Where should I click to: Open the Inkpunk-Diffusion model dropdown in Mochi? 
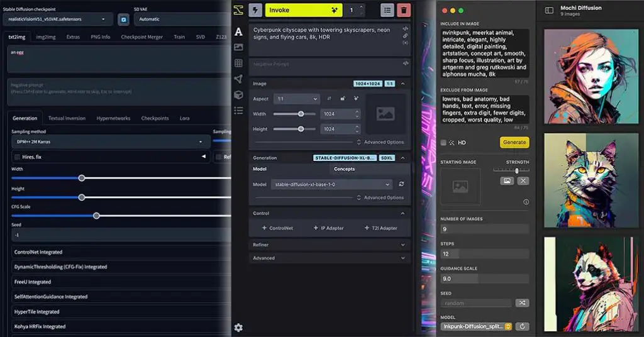pos(477,326)
